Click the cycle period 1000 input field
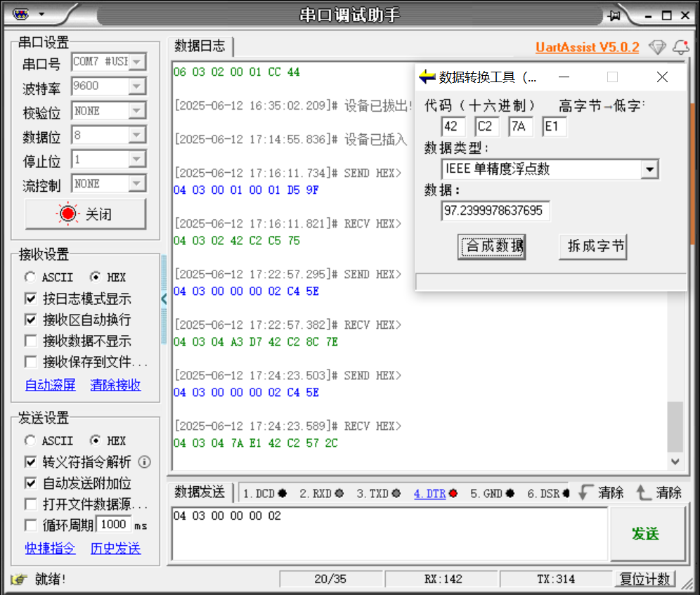This screenshot has height=595, width=700. point(114,525)
